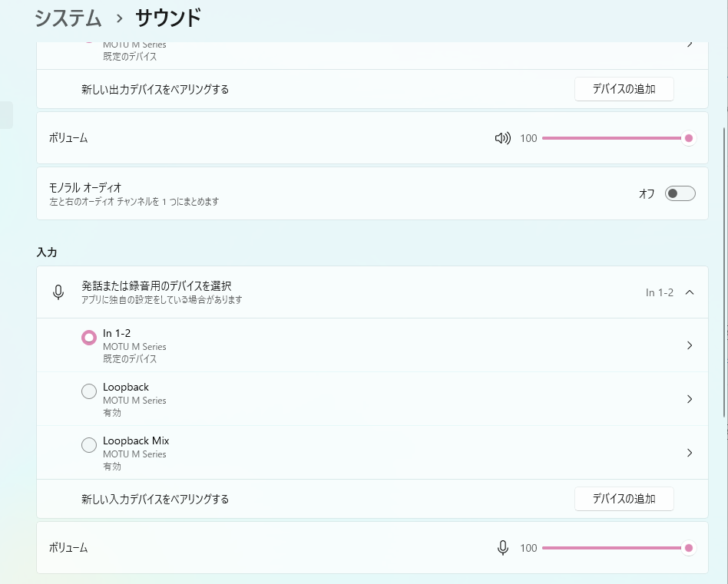Select the Loopback Mix input radio button
728x584 pixels.
click(x=89, y=445)
